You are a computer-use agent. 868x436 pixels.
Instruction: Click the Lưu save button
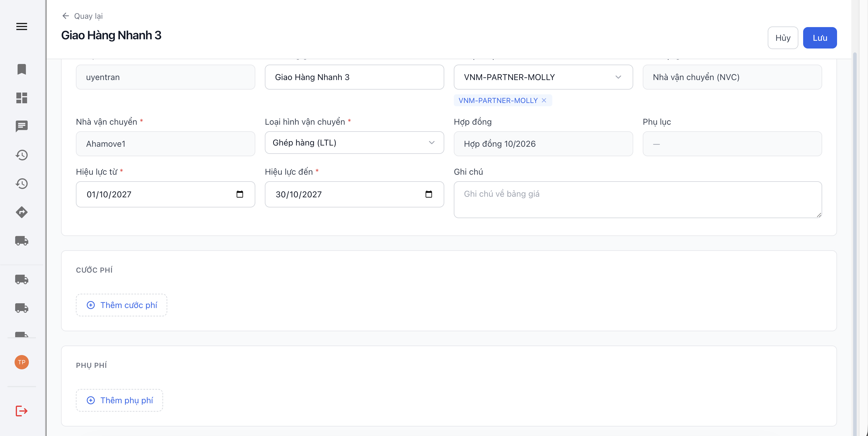[x=819, y=38]
